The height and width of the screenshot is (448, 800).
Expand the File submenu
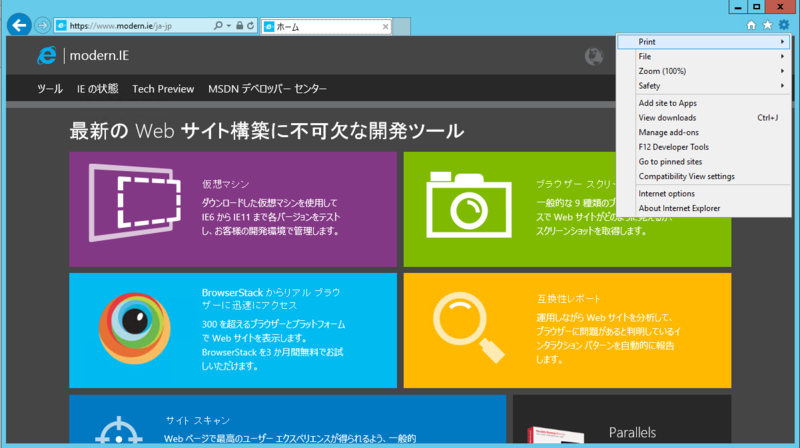click(704, 57)
